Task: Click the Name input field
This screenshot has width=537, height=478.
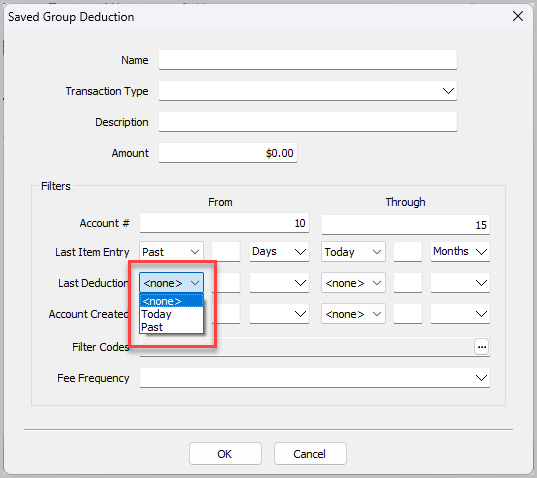Action: [x=308, y=60]
